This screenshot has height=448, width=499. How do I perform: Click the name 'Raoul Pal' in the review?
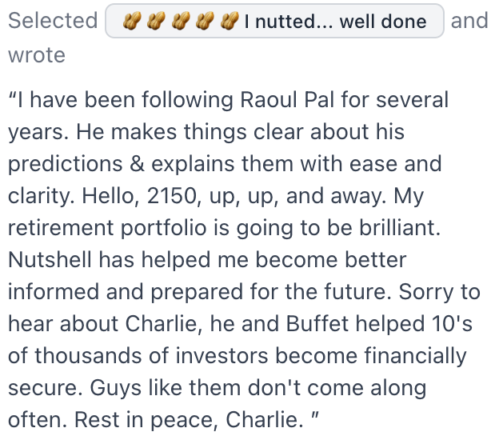pyautogui.click(x=287, y=100)
